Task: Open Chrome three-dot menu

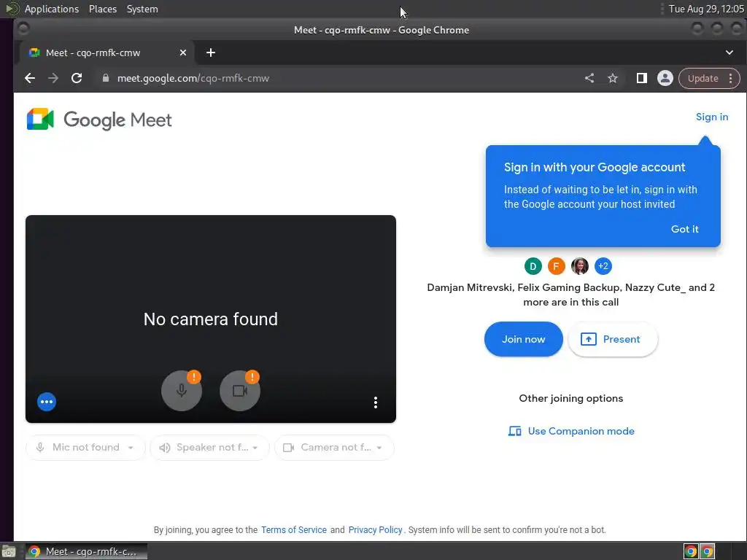Action: [x=731, y=79]
